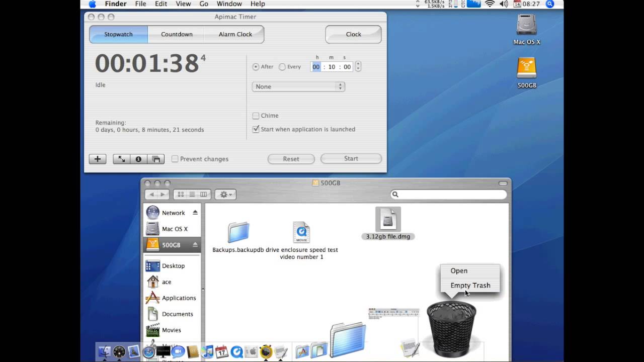The height and width of the screenshot is (362, 644).
Task: Switch to the Stopwatch tab
Action: click(118, 34)
